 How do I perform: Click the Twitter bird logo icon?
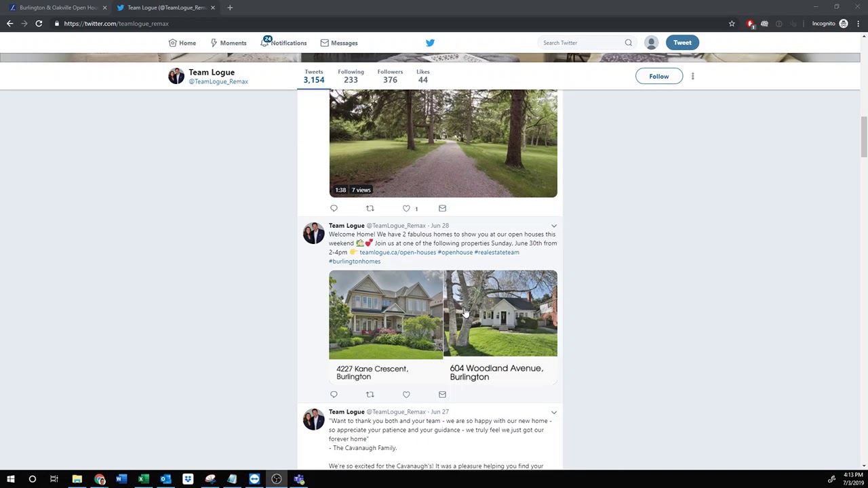click(x=430, y=43)
